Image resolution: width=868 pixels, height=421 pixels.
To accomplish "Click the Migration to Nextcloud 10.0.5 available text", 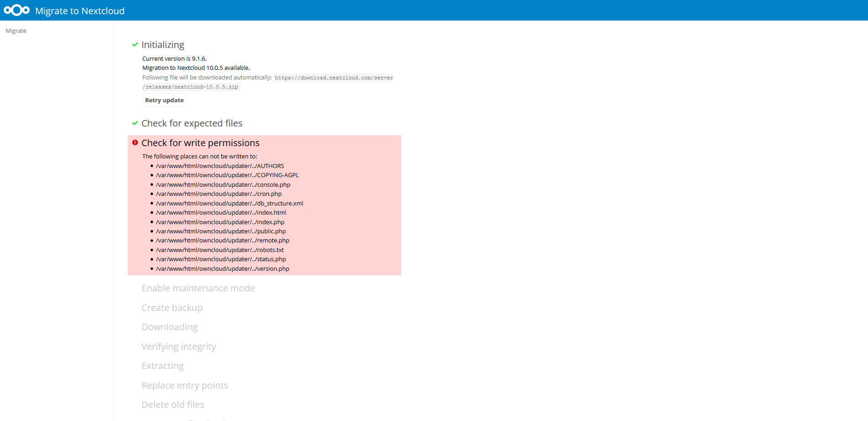I will point(196,68).
